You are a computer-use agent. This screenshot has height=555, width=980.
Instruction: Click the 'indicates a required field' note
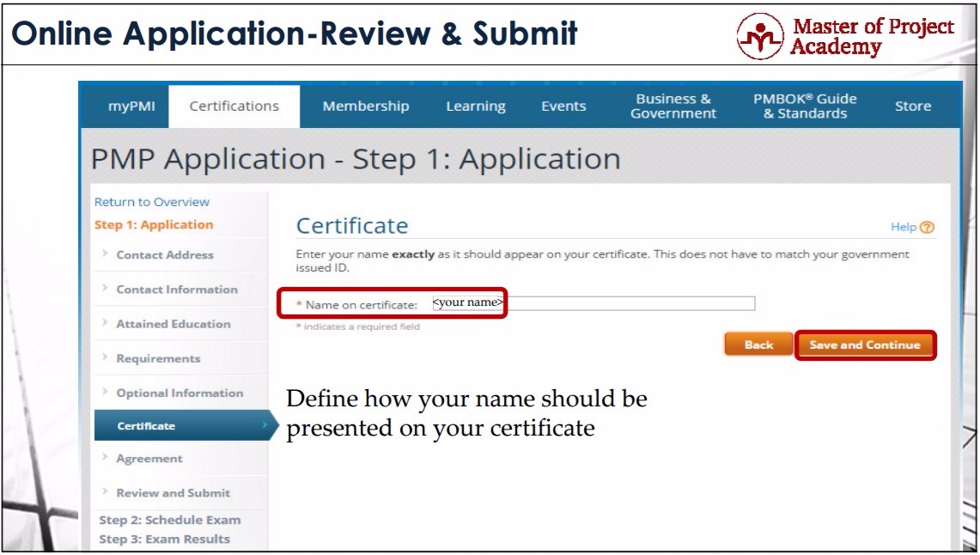pos(358,326)
